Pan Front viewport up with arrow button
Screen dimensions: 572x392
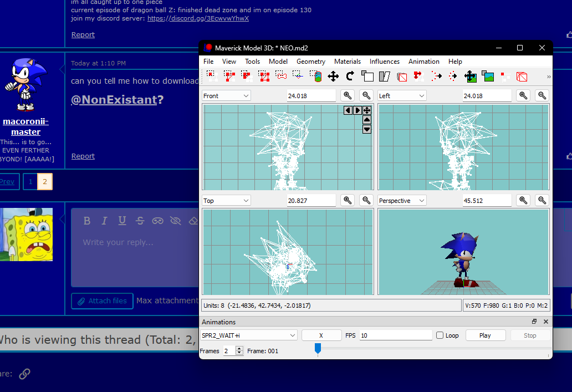click(367, 120)
